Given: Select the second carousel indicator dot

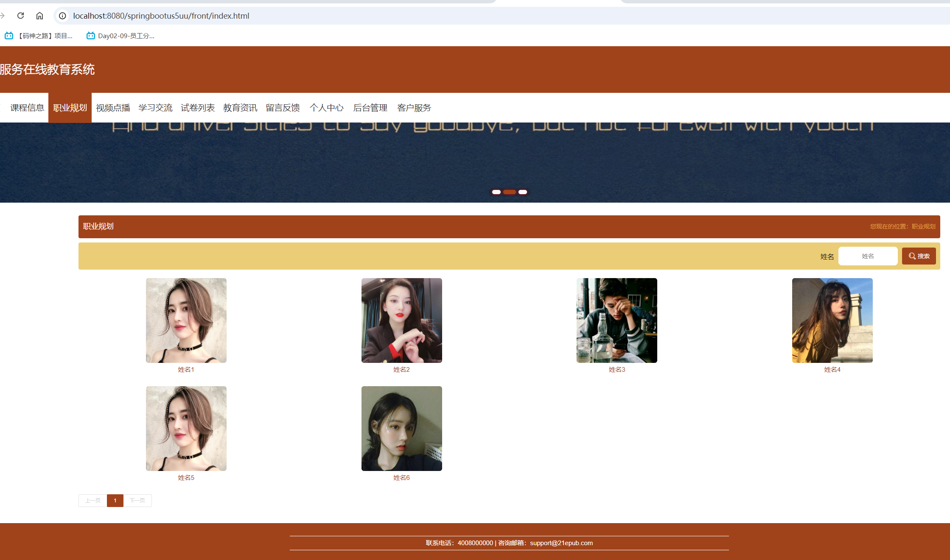Looking at the screenshot, I should click(x=510, y=192).
